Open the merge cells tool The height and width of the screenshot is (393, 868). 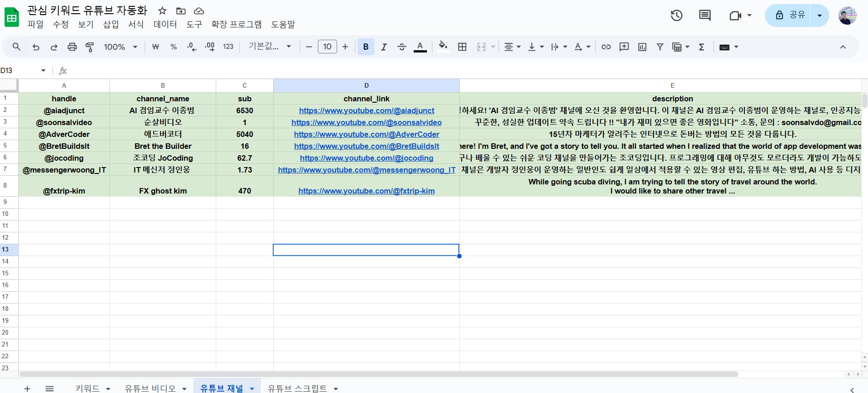coord(481,47)
